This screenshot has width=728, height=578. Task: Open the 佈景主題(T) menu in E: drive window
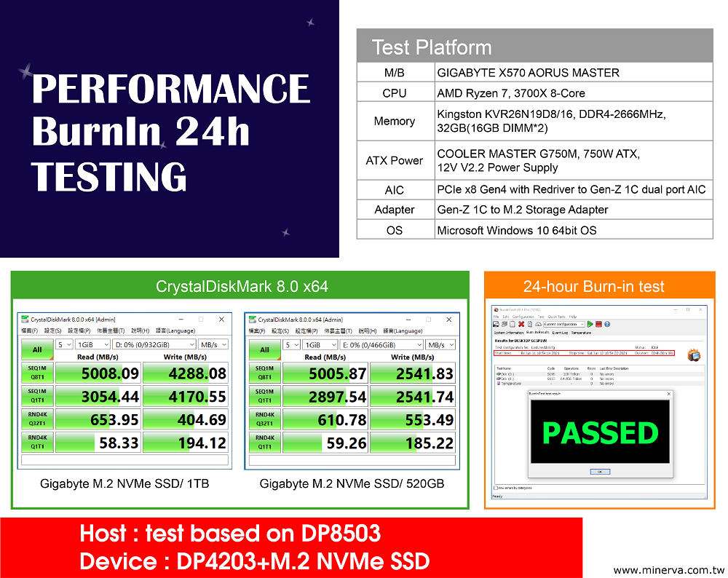tap(338, 330)
